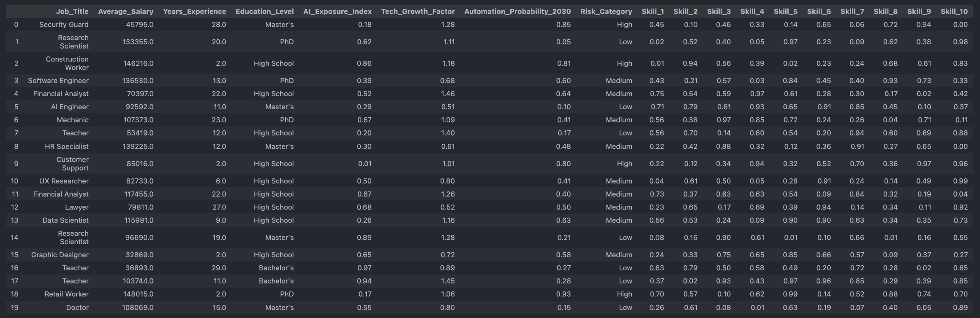Click the Skill_5 column header
Screen dimensions: 980x318
coord(785,11)
